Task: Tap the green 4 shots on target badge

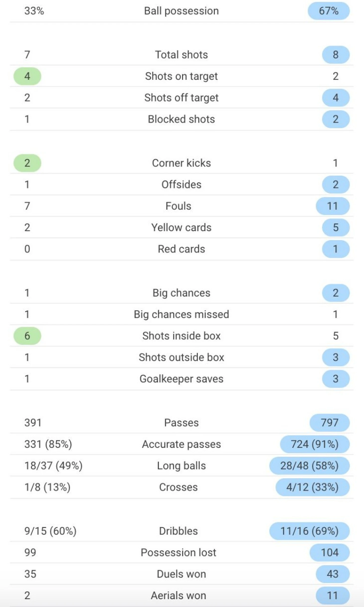Action: tap(27, 76)
